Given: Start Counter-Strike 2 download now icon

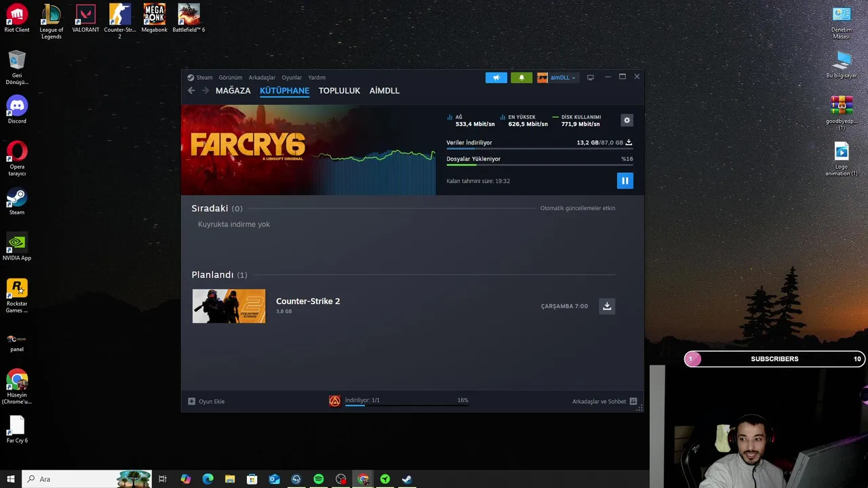Looking at the screenshot, I should point(607,306).
